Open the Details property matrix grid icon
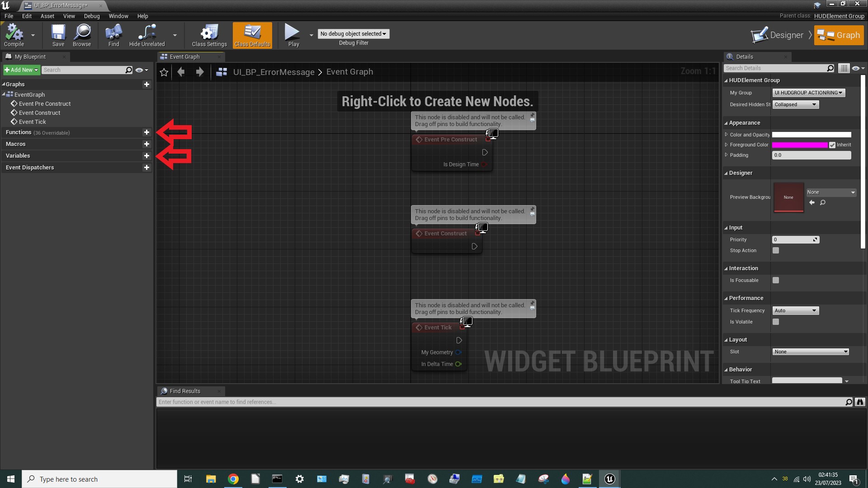The width and height of the screenshot is (868, 488). tap(844, 68)
